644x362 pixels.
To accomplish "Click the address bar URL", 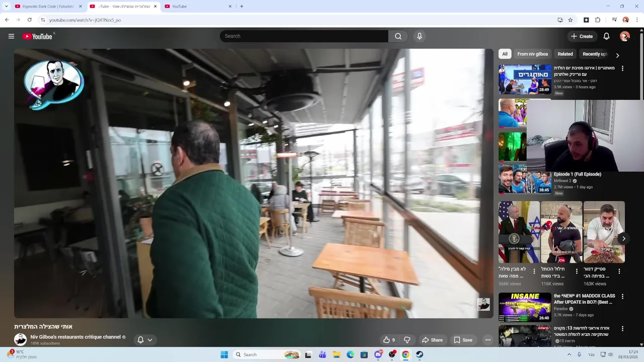I will tap(85, 20).
